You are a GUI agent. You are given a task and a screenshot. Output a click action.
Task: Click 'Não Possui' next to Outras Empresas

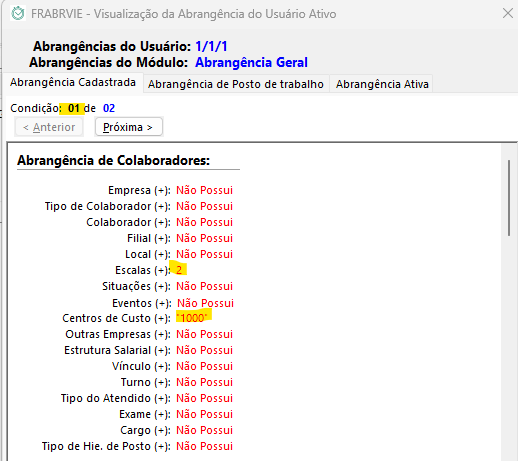[204, 334]
